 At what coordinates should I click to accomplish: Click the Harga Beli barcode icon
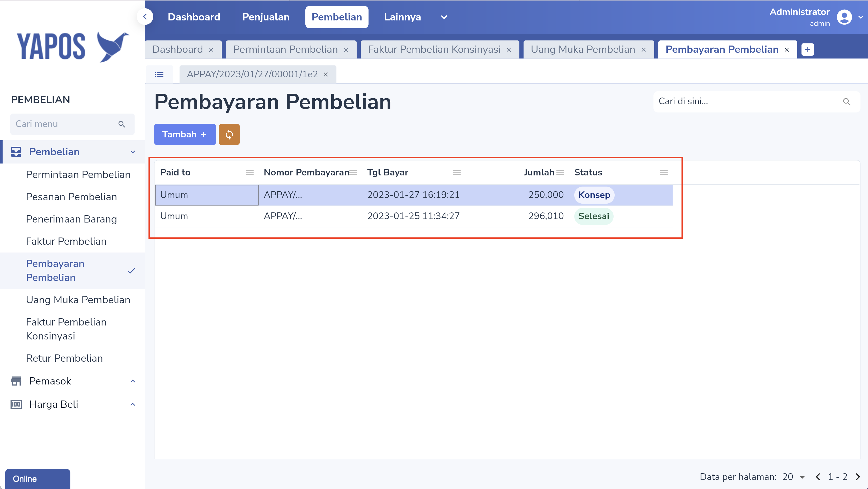coord(16,404)
